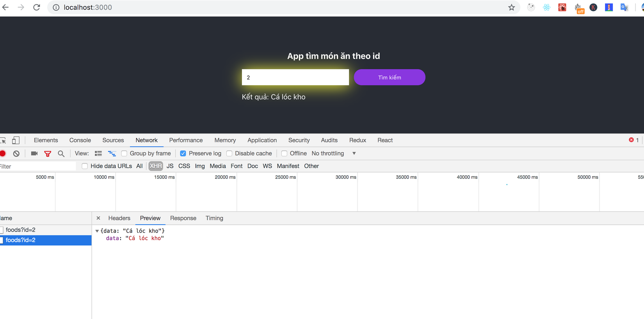The height and width of the screenshot is (319, 644).
Task: Open the Console tab
Action: [80, 140]
